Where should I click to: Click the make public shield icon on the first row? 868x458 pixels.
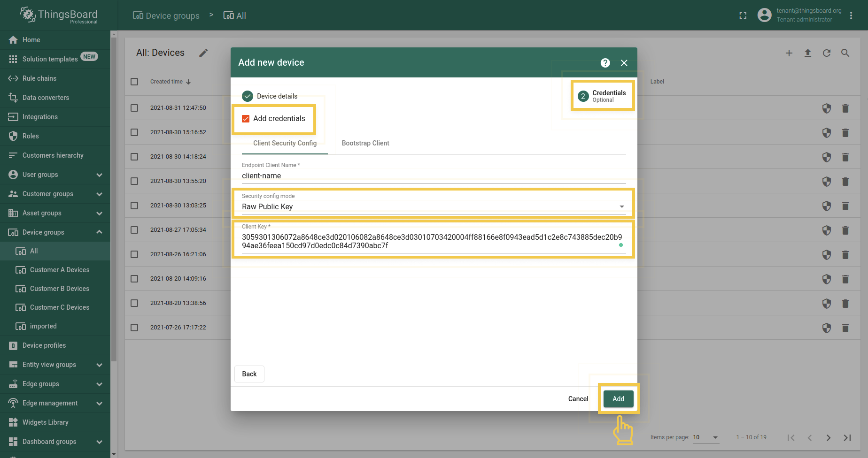point(826,108)
